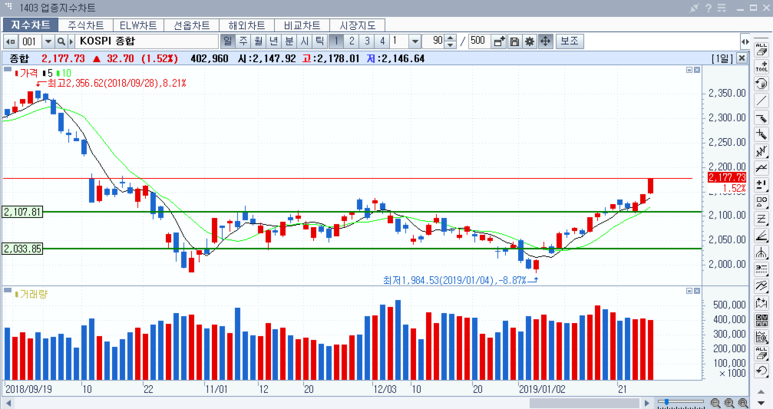Select yearly (년) chart period

(x=274, y=41)
